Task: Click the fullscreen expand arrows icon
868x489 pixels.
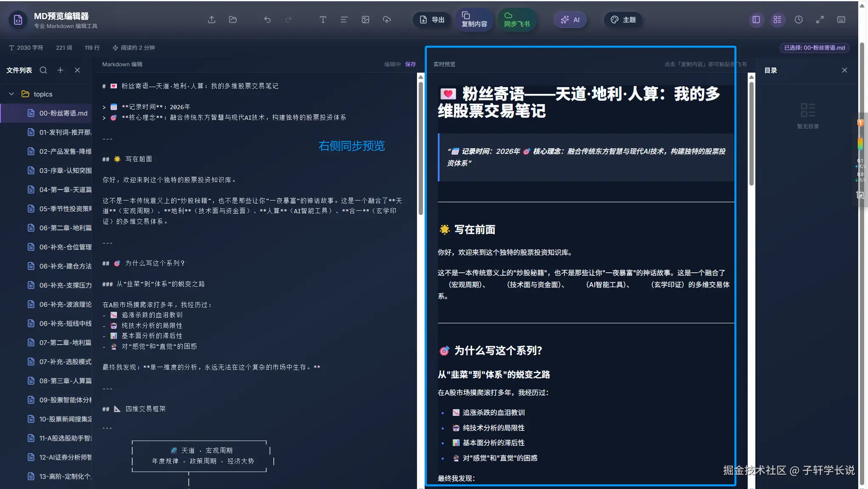Action: pyautogui.click(x=820, y=20)
